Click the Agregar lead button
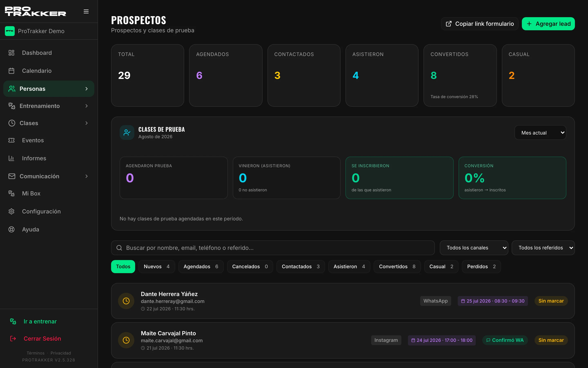Image resolution: width=588 pixels, height=368 pixels. click(548, 24)
